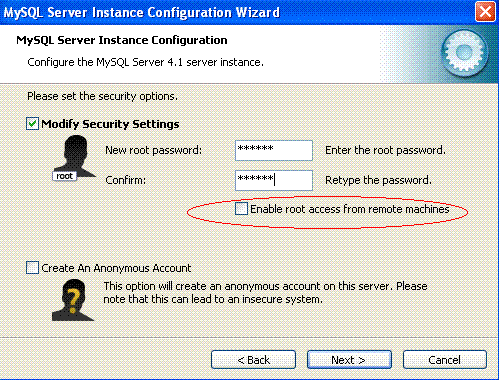Click the anonymous user question mark icon
The image size is (499, 380).
click(73, 300)
